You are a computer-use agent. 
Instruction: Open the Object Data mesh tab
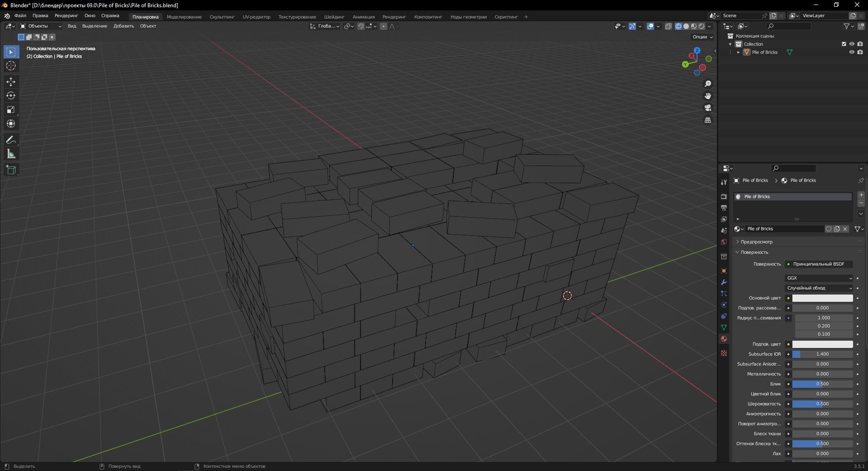pyautogui.click(x=724, y=328)
